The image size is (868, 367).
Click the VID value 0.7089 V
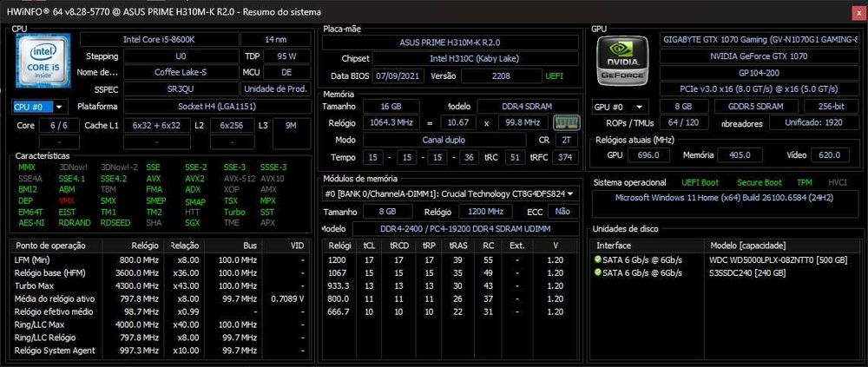click(287, 299)
